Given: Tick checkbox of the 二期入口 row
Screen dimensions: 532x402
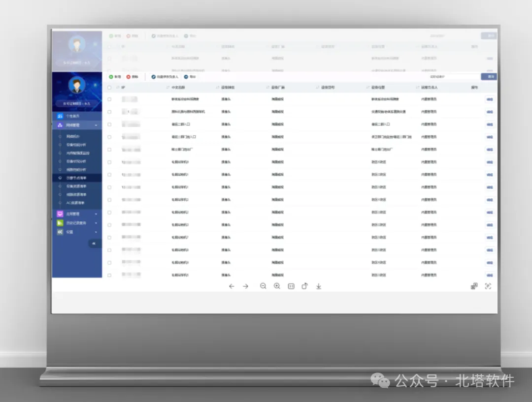Looking at the screenshot, I should [109, 124].
